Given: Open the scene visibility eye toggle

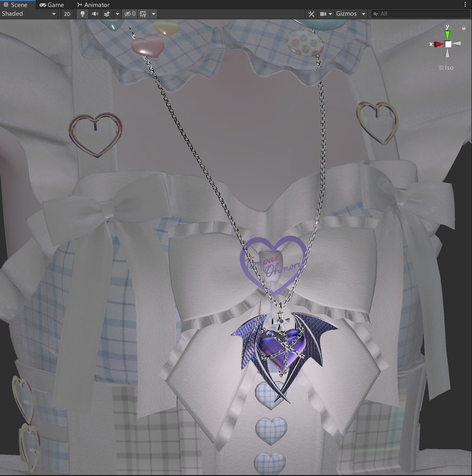Looking at the screenshot, I should coord(129,14).
